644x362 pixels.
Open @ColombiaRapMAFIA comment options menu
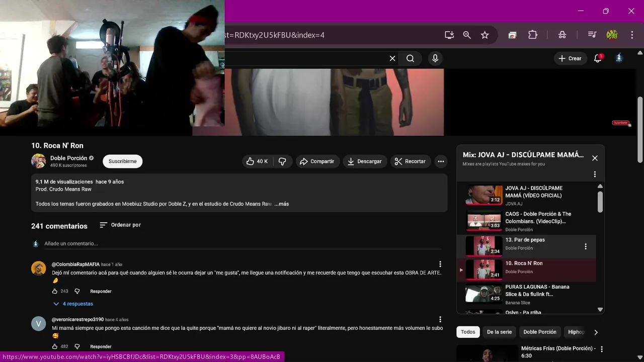pyautogui.click(x=440, y=264)
